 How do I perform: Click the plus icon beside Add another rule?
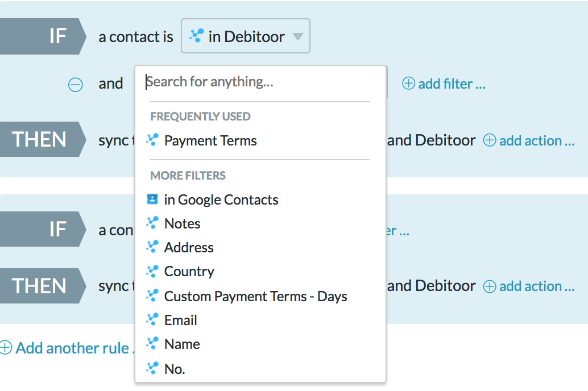click(6, 347)
